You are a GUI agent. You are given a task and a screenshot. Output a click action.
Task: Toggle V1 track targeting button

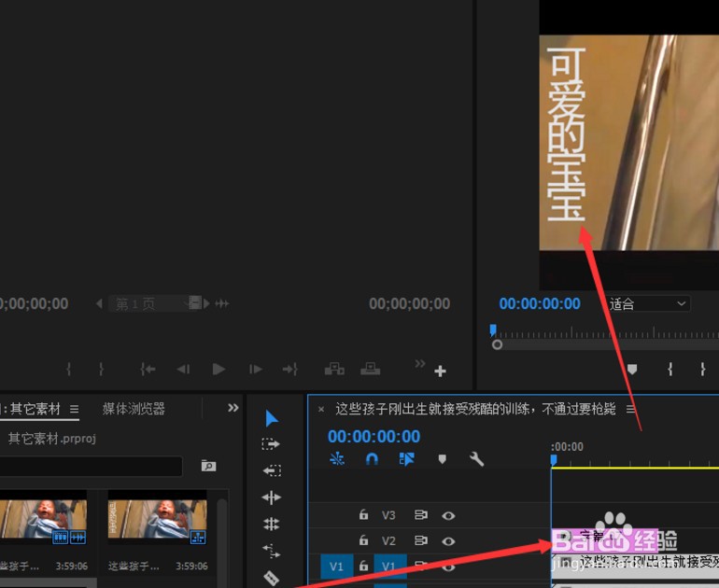(x=390, y=567)
